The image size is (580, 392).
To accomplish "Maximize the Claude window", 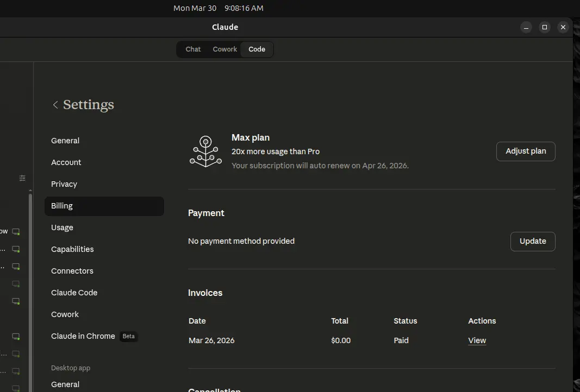I will [x=545, y=27].
